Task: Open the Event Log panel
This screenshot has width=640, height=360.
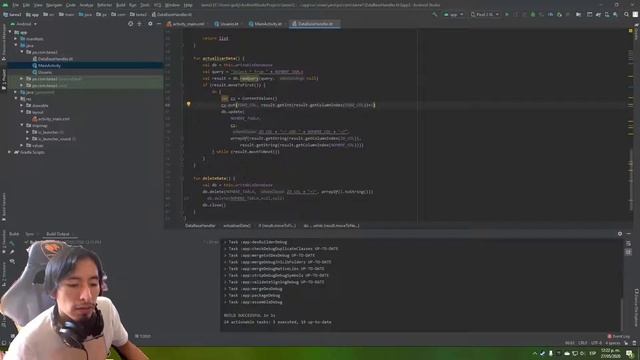Action: tap(619, 336)
